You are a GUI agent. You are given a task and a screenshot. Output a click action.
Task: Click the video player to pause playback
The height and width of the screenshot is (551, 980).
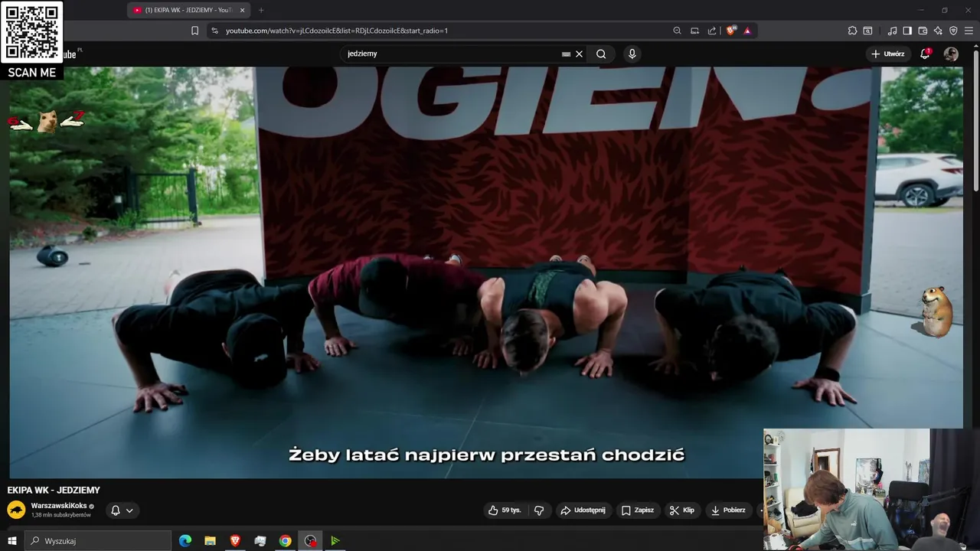486,272
